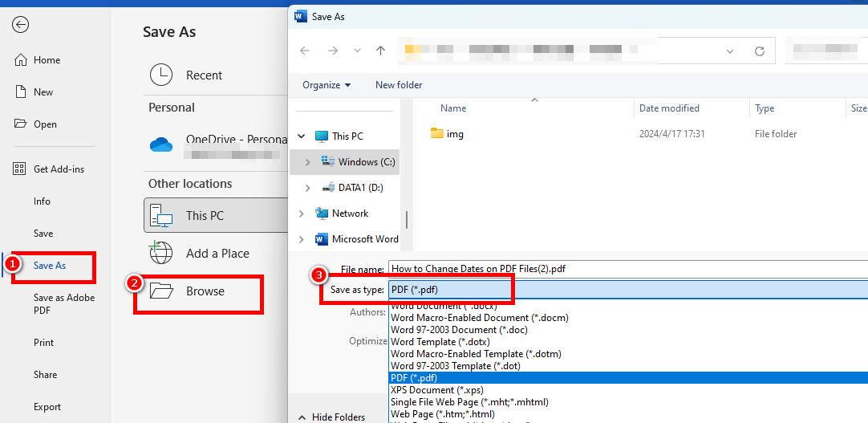The width and height of the screenshot is (868, 423).
Task: Select the img folder
Action: point(448,134)
